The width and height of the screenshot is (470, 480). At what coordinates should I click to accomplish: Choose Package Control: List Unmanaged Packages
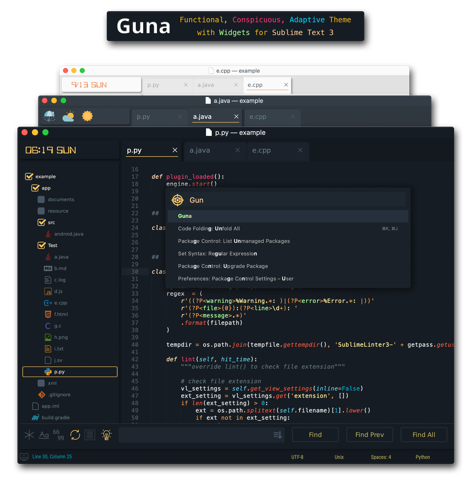288,241
